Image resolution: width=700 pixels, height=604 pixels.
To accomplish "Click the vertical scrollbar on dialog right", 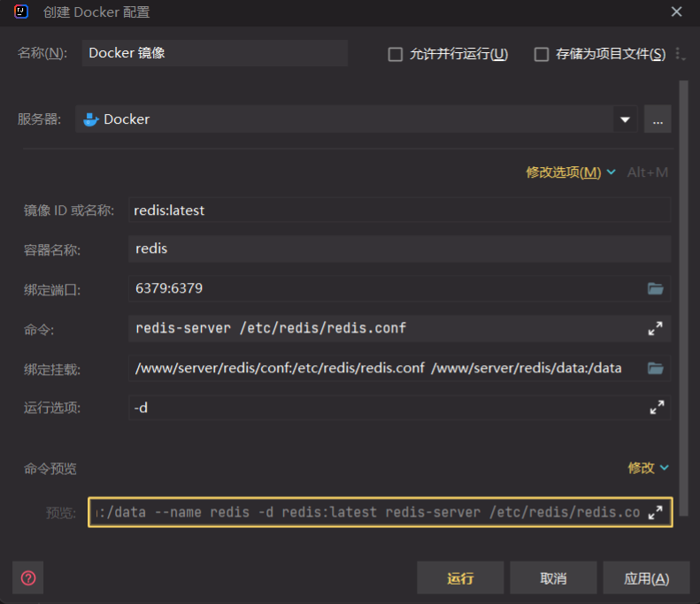I will coord(683,299).
